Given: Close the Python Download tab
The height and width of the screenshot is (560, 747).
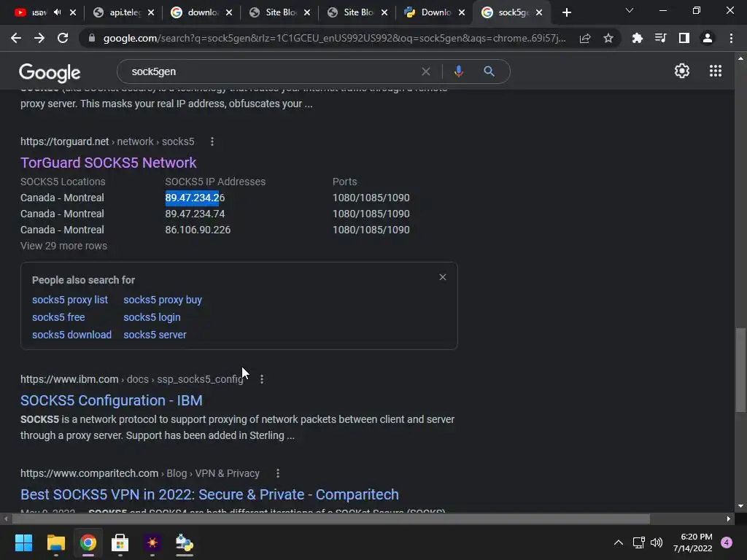Looking at the screenshot, I should point(462,12).
